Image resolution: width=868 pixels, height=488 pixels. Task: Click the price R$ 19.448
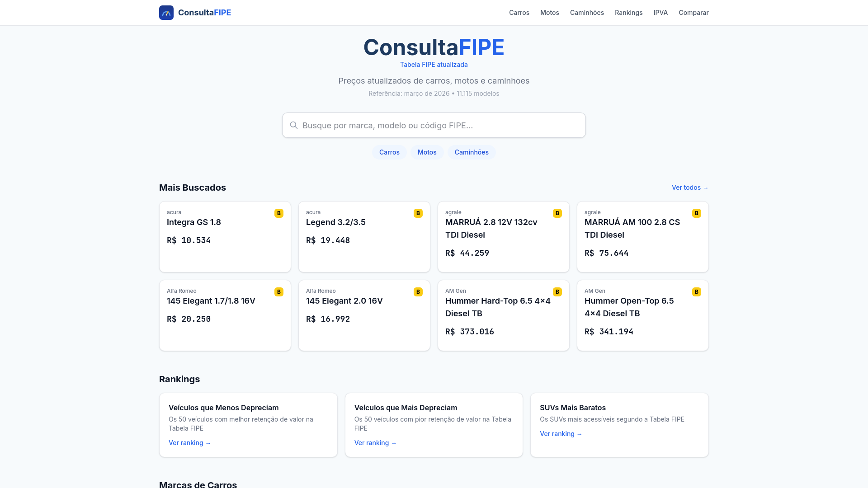pos(328,240)
